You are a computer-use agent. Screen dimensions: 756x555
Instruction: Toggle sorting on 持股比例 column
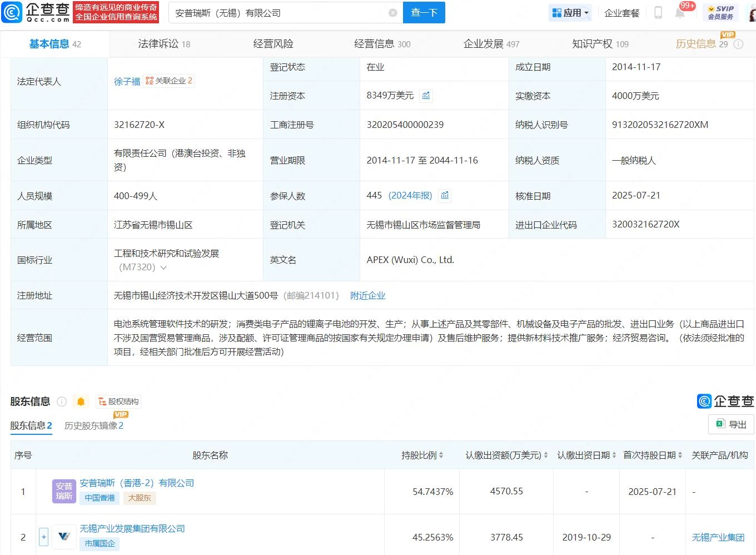click(x=442, y=454)
